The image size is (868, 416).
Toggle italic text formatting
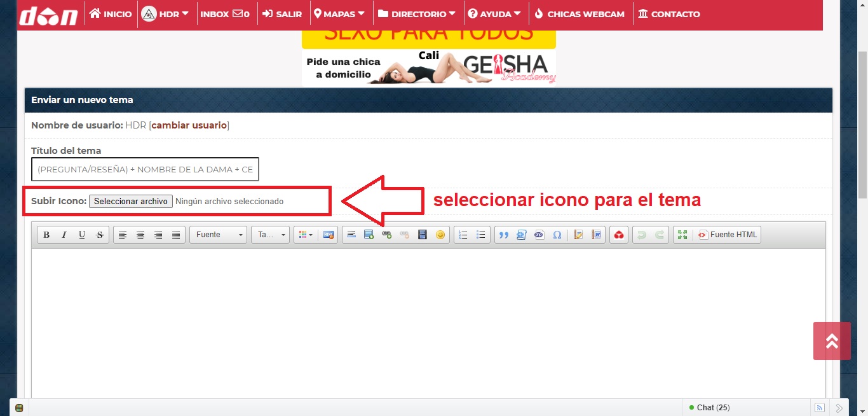click(x=64, y=235)
